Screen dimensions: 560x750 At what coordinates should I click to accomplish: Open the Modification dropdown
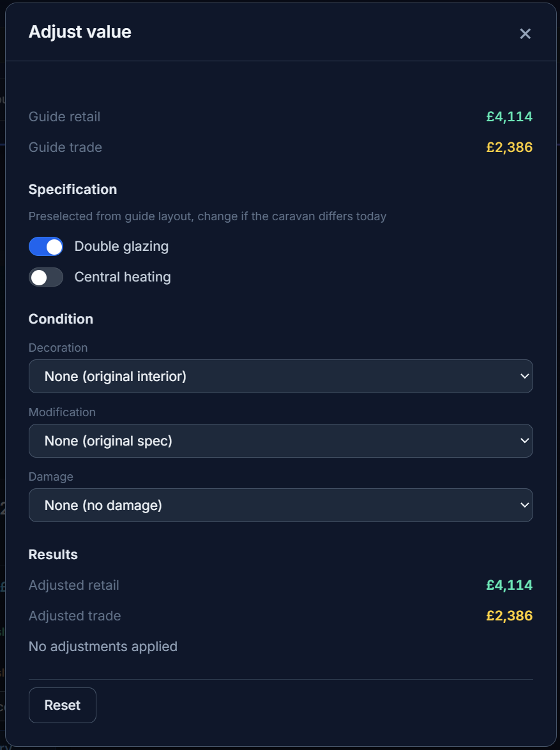281,441
